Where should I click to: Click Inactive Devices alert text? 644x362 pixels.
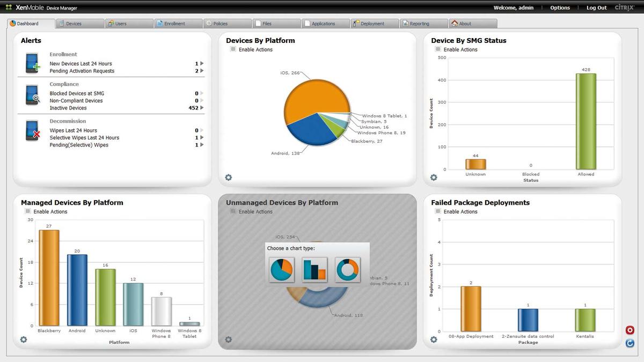coord(68,108)
